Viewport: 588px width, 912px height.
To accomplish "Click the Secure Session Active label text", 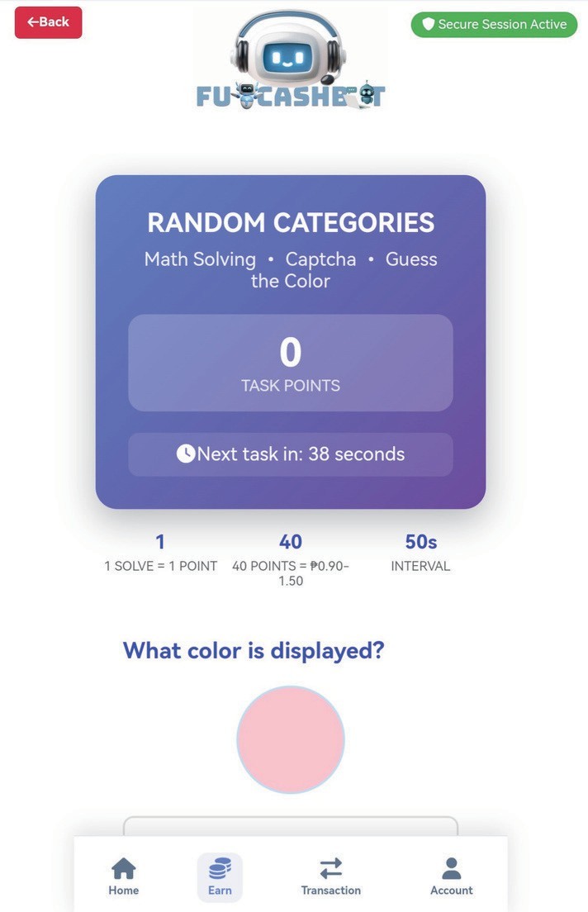I will [502, 25].
